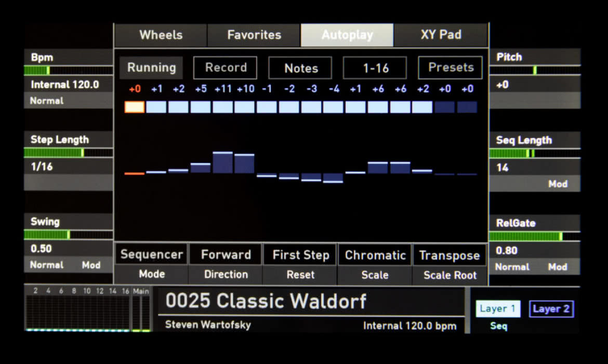Click the tallest bar in the step graph
The width and height of the screenshot is (608, 364).
pos(223,163)
